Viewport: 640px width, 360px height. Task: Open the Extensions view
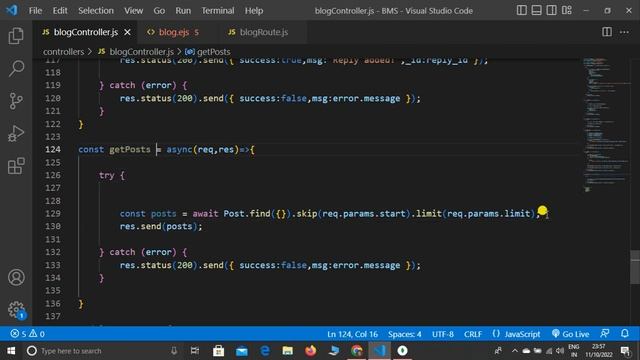16,166
